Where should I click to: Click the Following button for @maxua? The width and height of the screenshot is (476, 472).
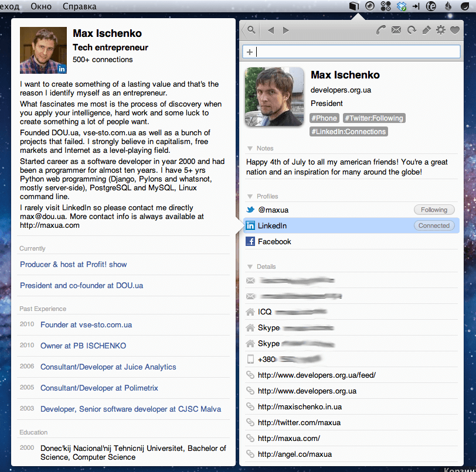[434, 210]
